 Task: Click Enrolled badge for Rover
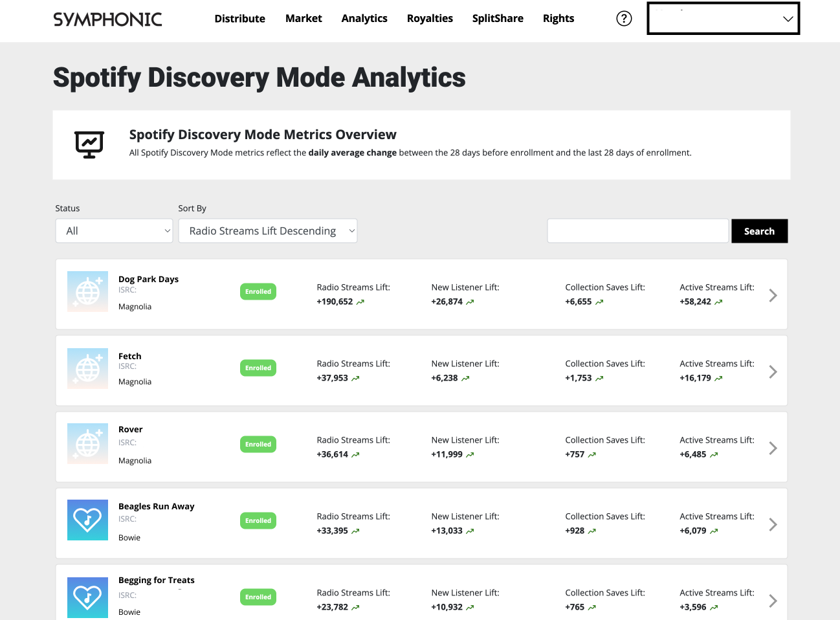pos(258,445)
